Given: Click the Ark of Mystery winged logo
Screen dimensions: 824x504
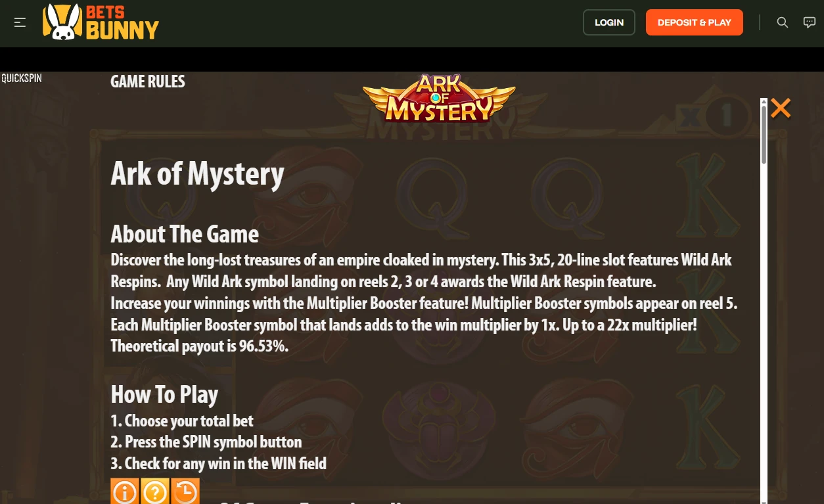Looking at the screenshot, I should [x=439, y=99].
